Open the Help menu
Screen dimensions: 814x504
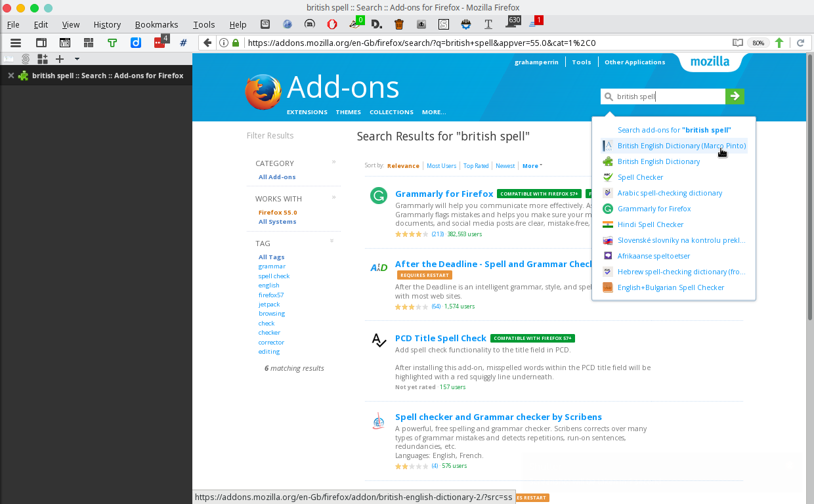[x=238, y=24]
